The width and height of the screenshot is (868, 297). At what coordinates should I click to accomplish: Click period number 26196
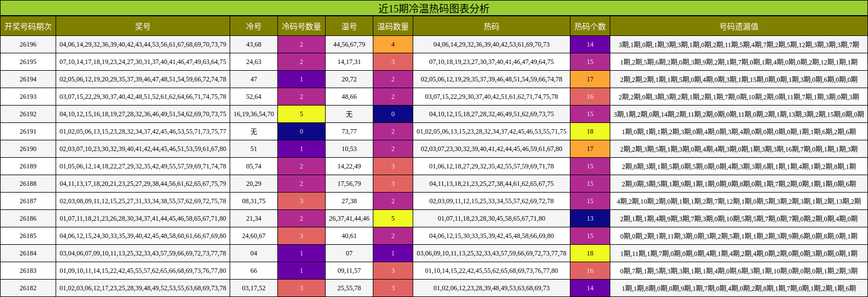[28, 44]
